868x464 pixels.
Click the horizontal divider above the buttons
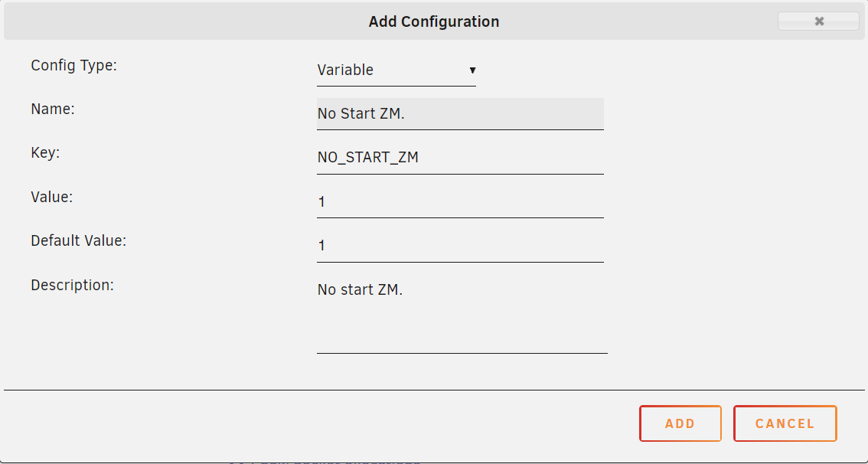click(434, 390)
